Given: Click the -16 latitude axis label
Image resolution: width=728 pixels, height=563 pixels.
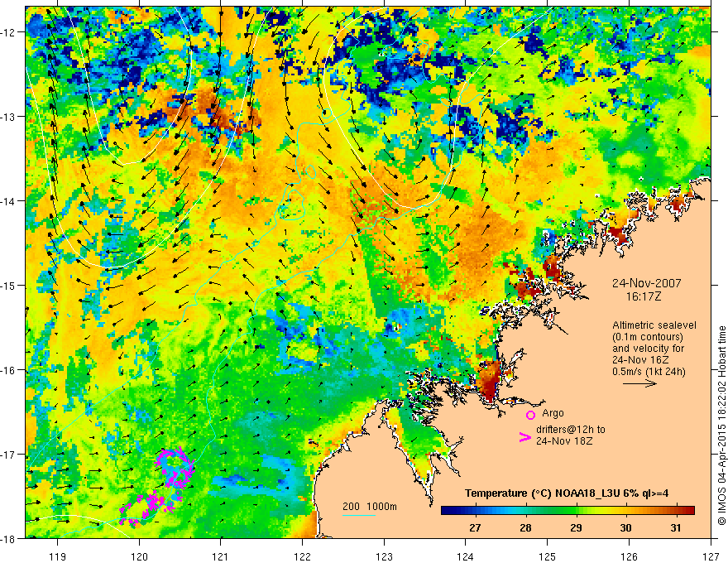Looking at the screenshot, I should (x=8, y=370).
